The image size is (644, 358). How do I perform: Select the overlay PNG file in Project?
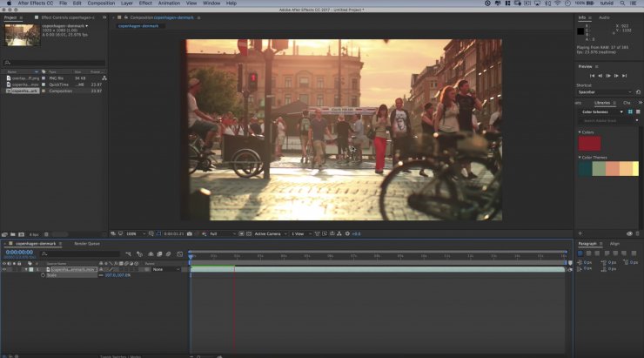25,78
